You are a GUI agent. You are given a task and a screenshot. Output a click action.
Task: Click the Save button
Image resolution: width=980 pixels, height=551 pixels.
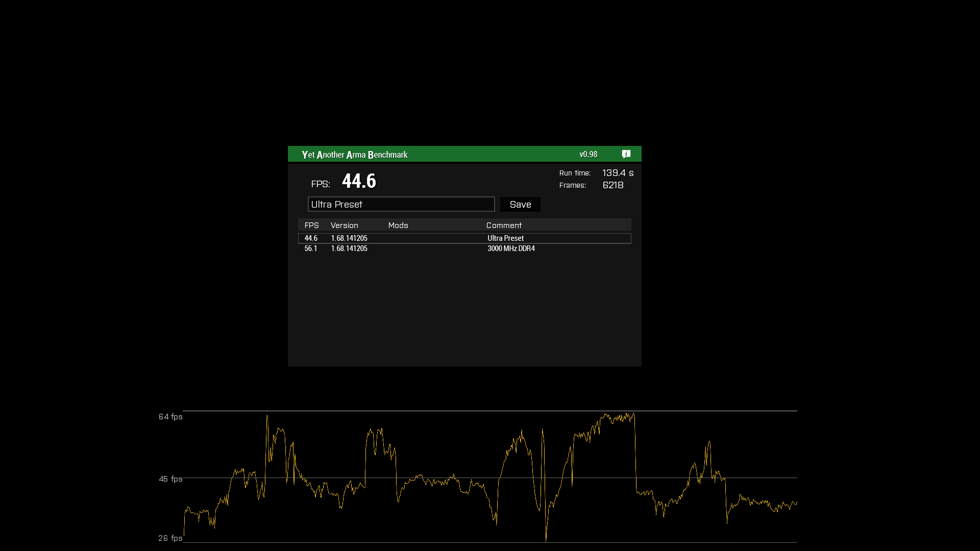point(520,205)
